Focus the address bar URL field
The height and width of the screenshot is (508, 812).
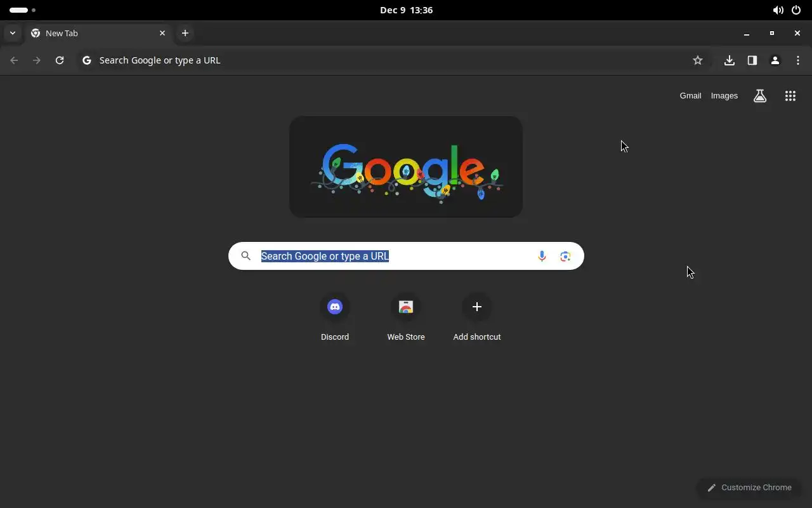pyautogui.click(x=393, y=60)
